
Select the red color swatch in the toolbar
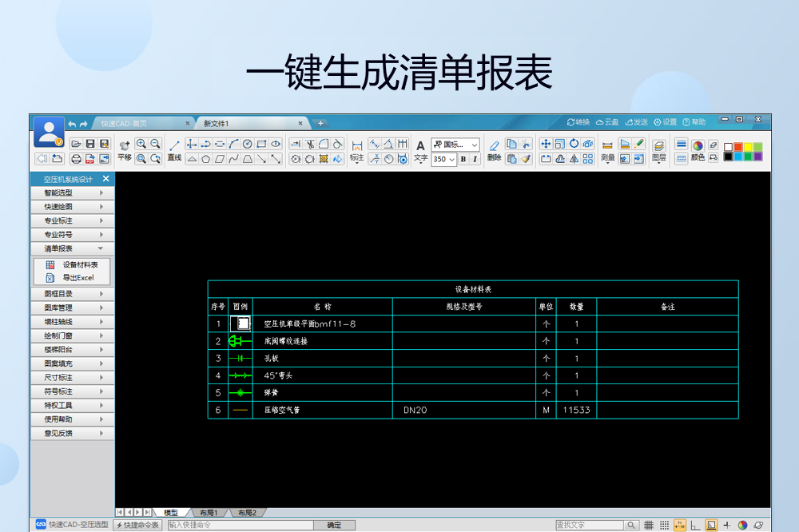click(738, 147)
